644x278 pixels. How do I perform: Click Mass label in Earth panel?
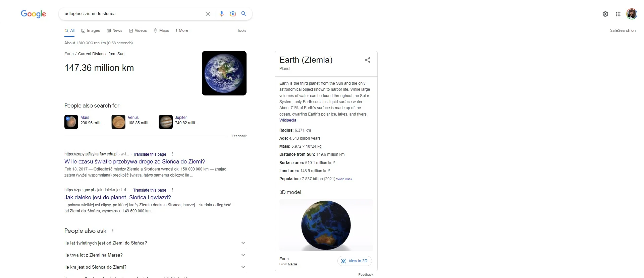tap(285, 146)
